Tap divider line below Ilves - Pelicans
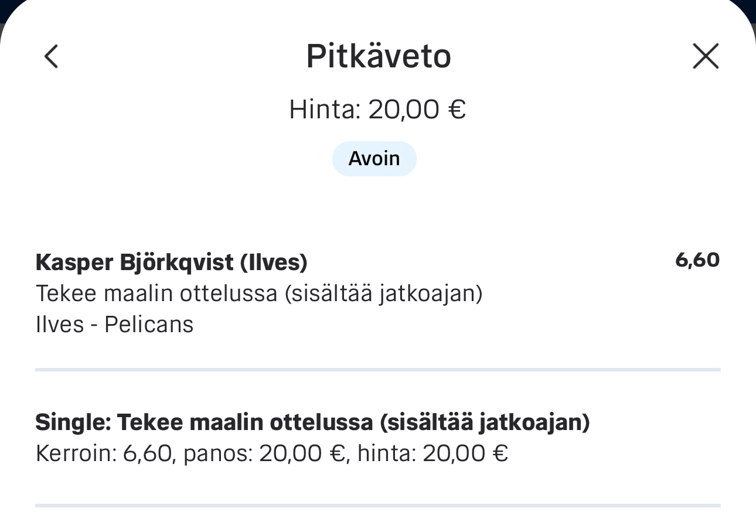Image resolution: width=756 pixels, height=532 pixels. [377, 370]
